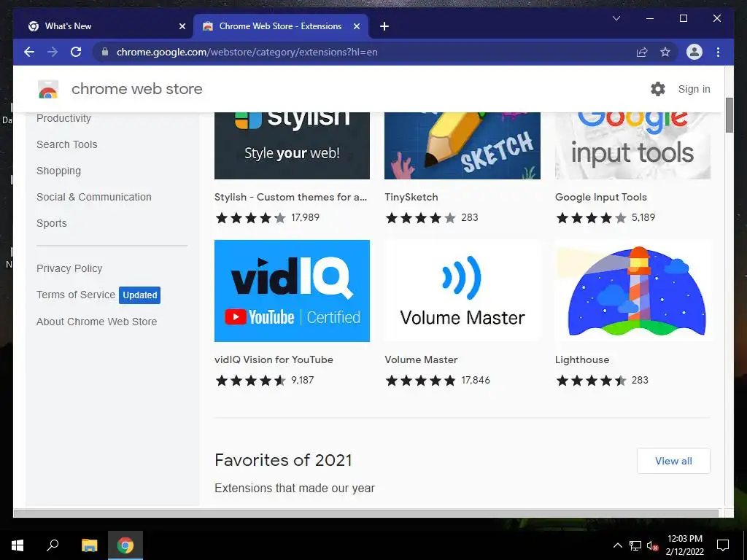Open About Chrome Web Store link

pos(97,322)
